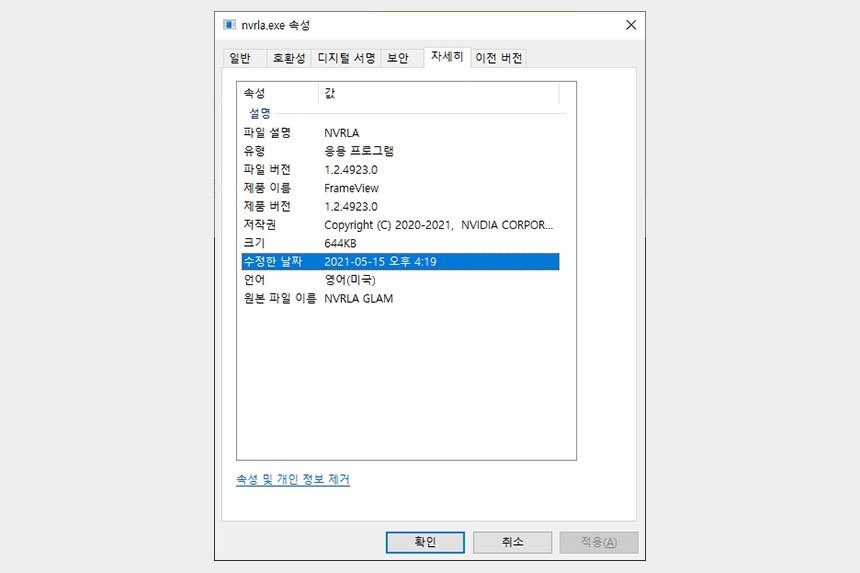Select the 크기 row
The image size is (860, 573).
400,243
